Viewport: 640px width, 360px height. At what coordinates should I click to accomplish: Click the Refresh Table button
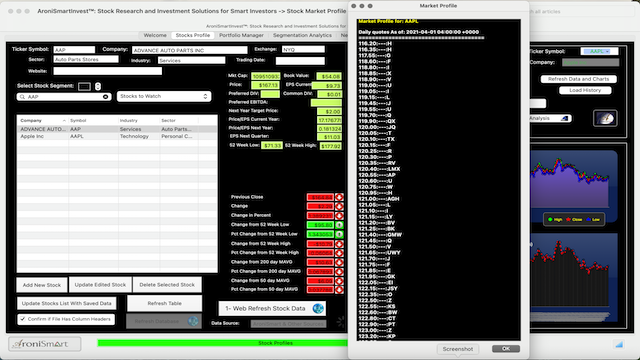point(164,303)
